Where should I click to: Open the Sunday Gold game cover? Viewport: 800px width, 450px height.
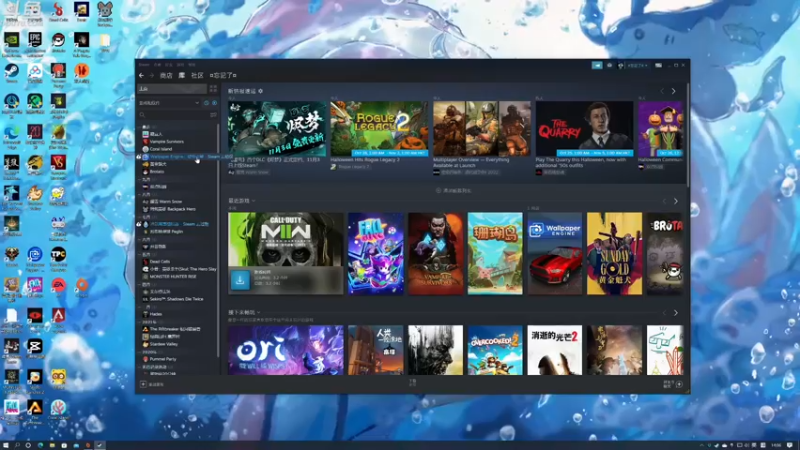(614, 254)
